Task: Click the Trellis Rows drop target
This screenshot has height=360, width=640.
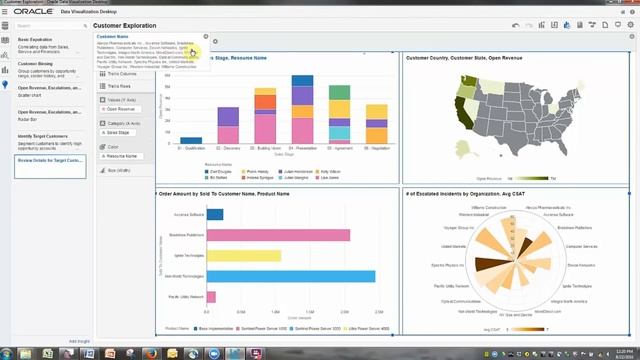Action: point(125,86)
